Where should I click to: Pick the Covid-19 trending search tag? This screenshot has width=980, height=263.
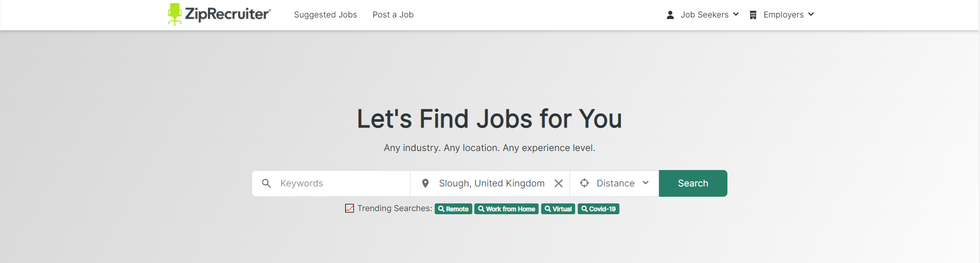click(598, 209)
